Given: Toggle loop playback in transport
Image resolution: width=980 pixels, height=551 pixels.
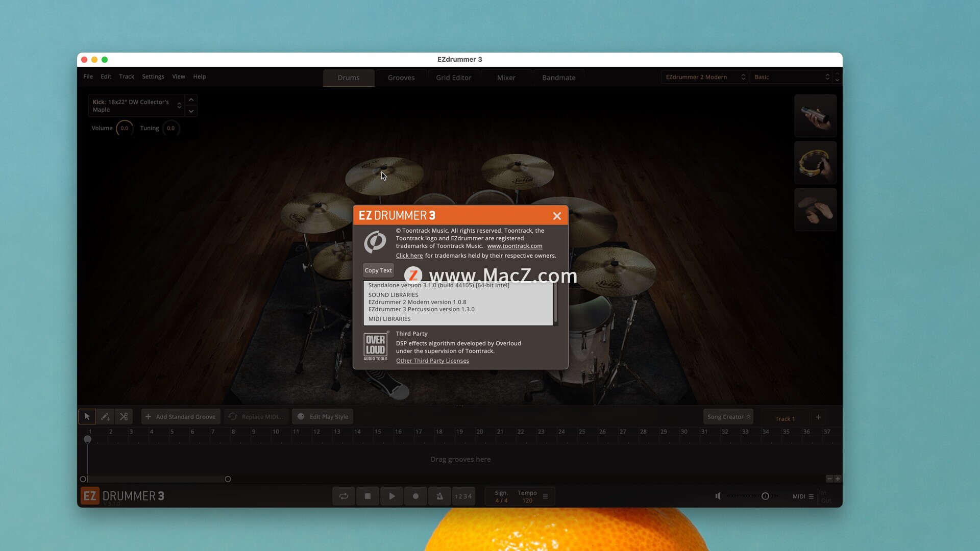Looking at the screenshot, I should [344, 496].
